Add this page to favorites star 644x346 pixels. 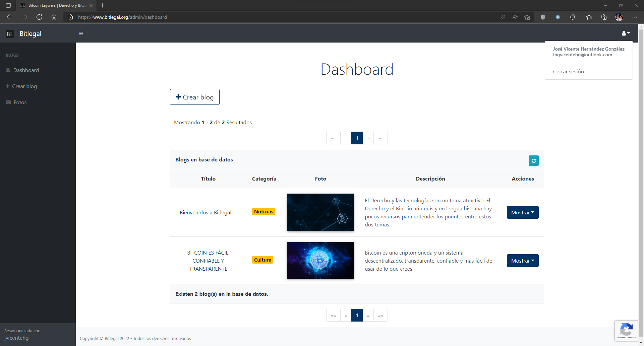point(527,17)
